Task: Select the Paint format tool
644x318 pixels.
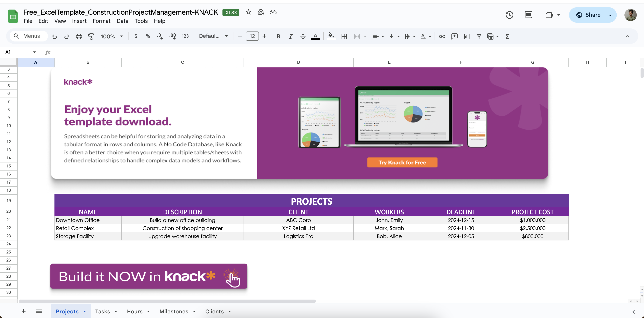Action: pos(91,36)
